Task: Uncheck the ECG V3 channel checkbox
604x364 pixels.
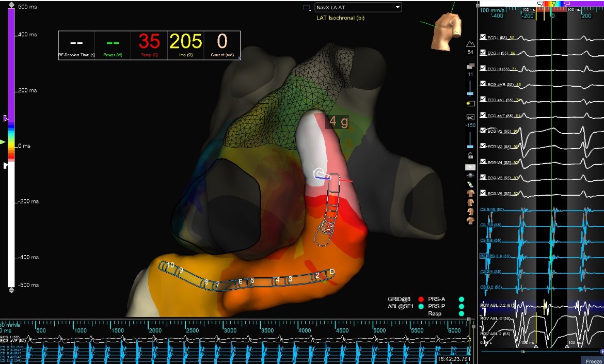Action: (x=483, y=146)
